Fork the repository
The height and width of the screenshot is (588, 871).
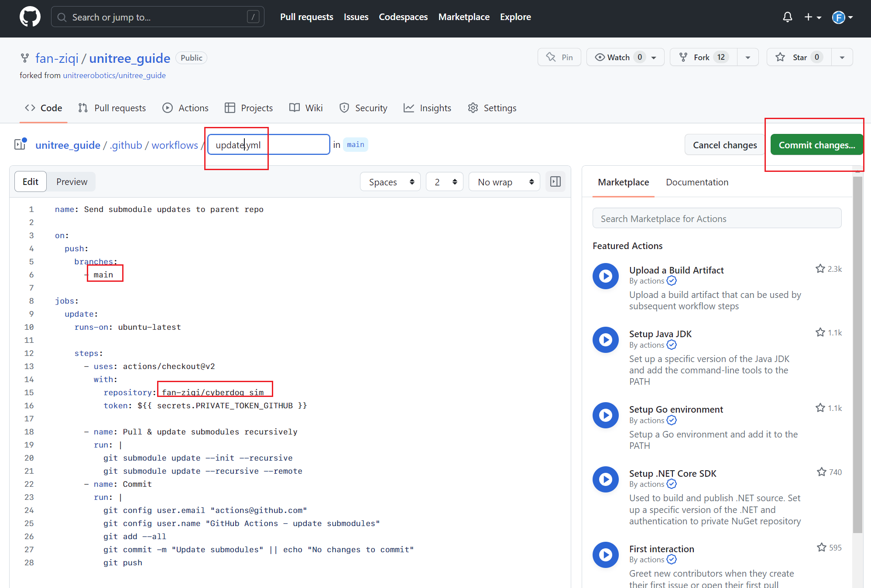704,57
